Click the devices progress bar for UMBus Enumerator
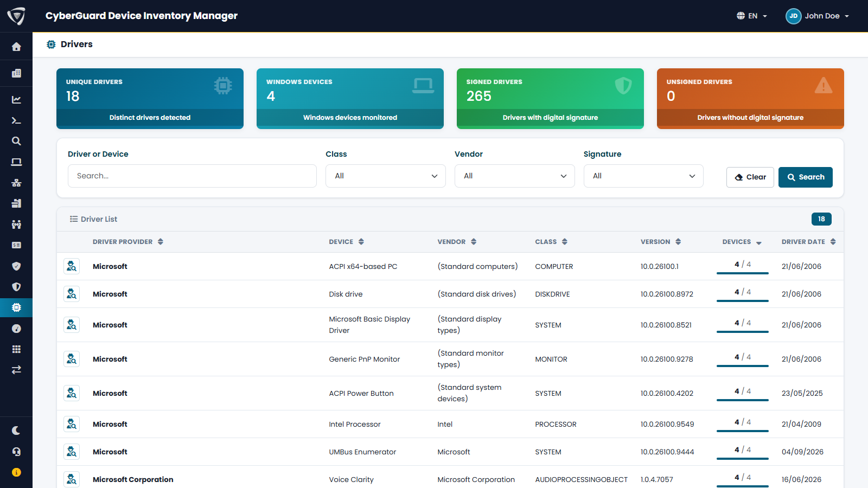 coord(743,459)
